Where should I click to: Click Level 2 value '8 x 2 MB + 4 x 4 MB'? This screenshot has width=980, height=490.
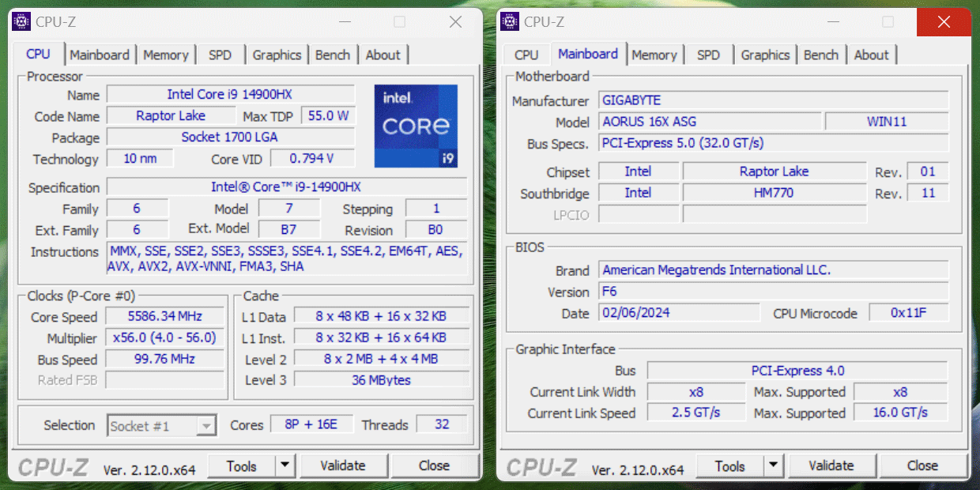pos(381,359)
